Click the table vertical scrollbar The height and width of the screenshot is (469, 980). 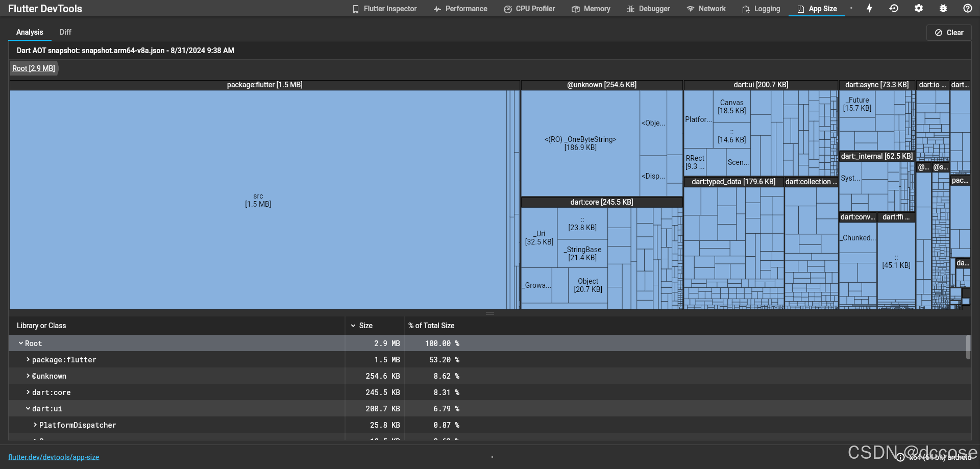pos(968,347)
